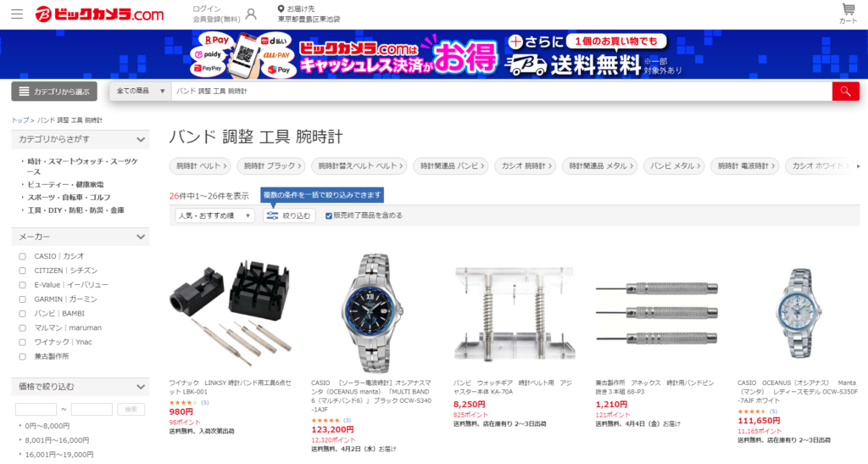This screenshot has width=868, height=464.
Task: Open the 全ての商品 category dropdown
Action: (141, 91)
